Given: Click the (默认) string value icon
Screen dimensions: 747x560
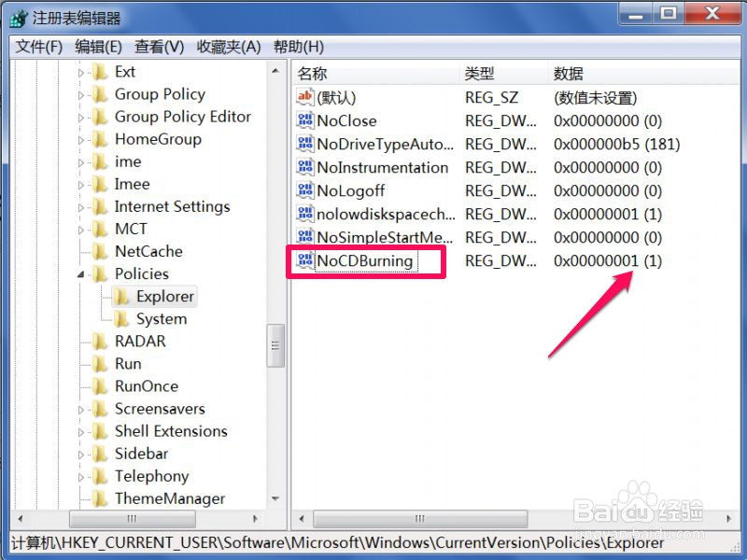Looking at the screenshot, I should pos(305,97).
